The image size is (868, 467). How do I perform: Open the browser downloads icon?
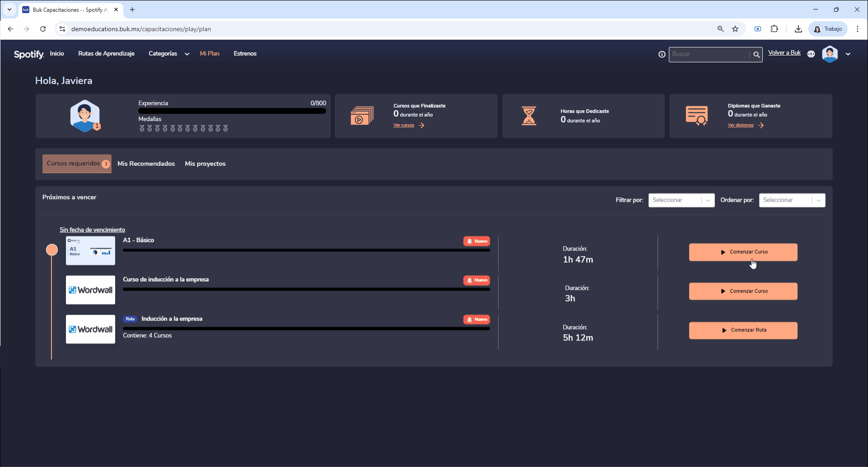tap(798, 29)
